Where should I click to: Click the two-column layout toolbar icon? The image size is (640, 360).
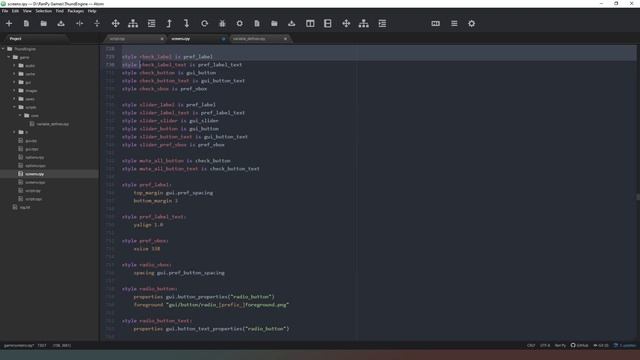[310, 24]
